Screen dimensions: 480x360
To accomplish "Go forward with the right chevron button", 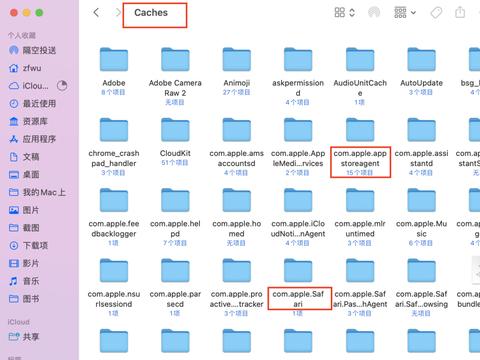I will [x=118, y=13].
